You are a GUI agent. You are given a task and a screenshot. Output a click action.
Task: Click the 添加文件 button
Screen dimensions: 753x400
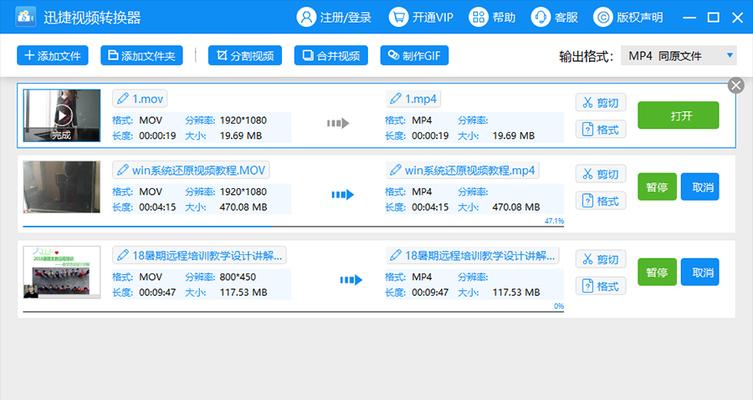coord(52,56)
